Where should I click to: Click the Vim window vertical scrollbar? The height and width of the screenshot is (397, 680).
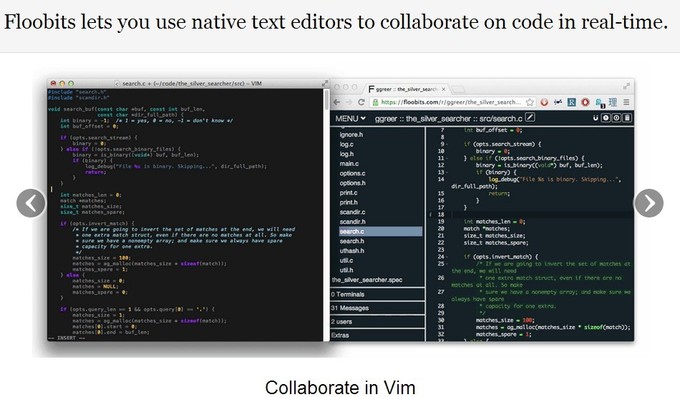point(327,99)
